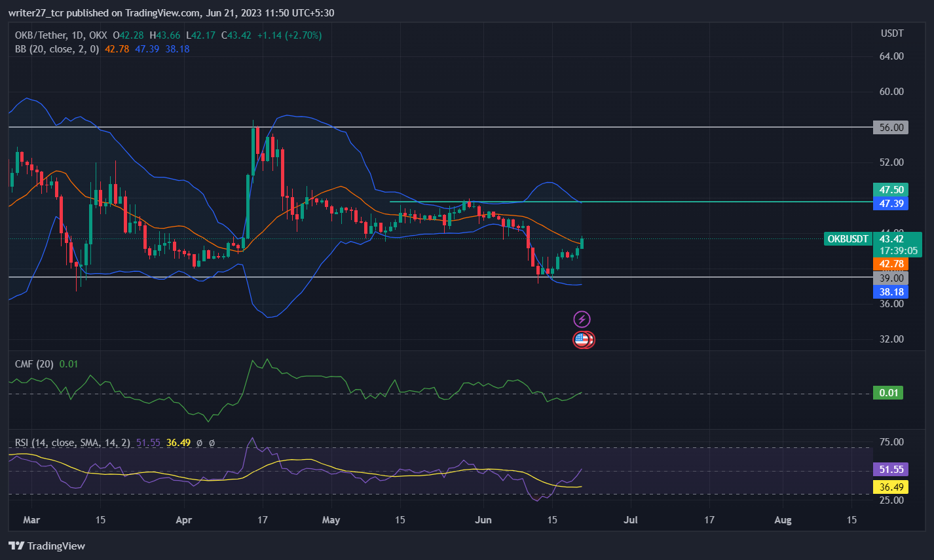Click the 47.39 upper band price label
The image size is (934, 560).
coord(891,204)
